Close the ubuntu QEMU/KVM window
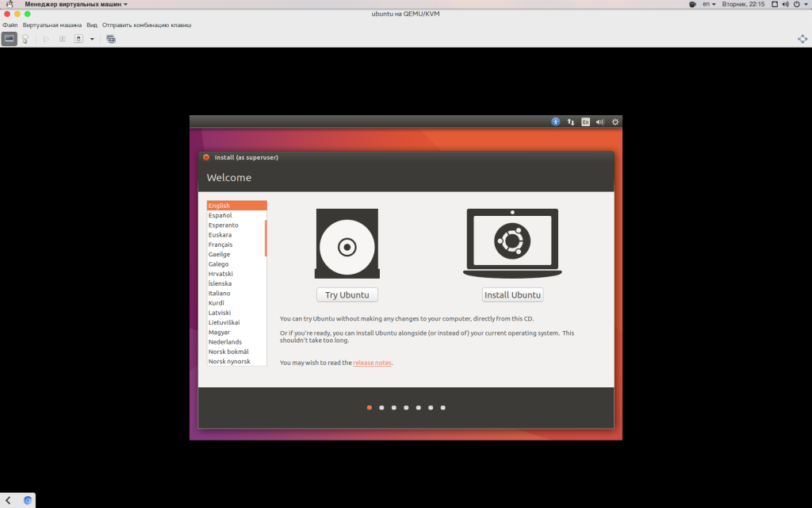Image resolution: width=812 pixels, height=508 pixels. point(7,14)
